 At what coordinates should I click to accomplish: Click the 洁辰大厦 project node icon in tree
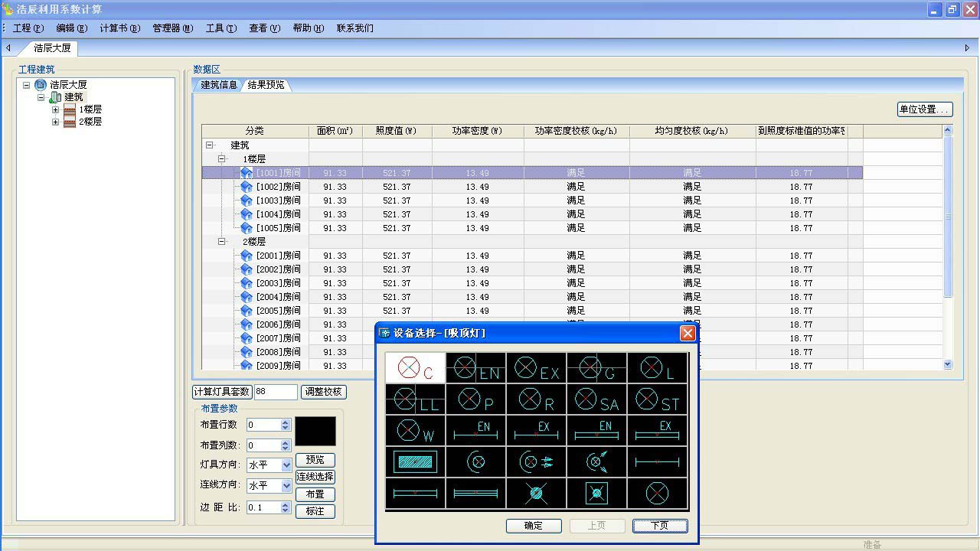[x=41, y=85]
